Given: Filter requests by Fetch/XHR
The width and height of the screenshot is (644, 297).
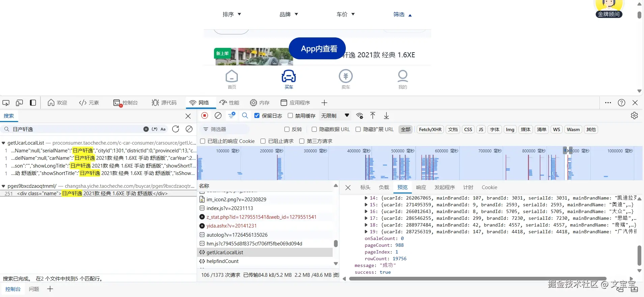Looking at the screenshot, I should (430, 129).
